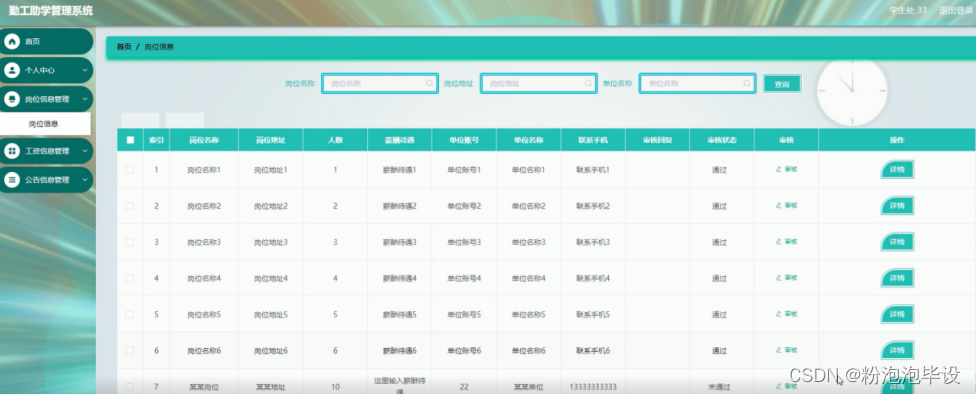This screenshot has height=394, width=976.
Task: Click the 工资信息管理 grid icon
Action: (11, 151)
